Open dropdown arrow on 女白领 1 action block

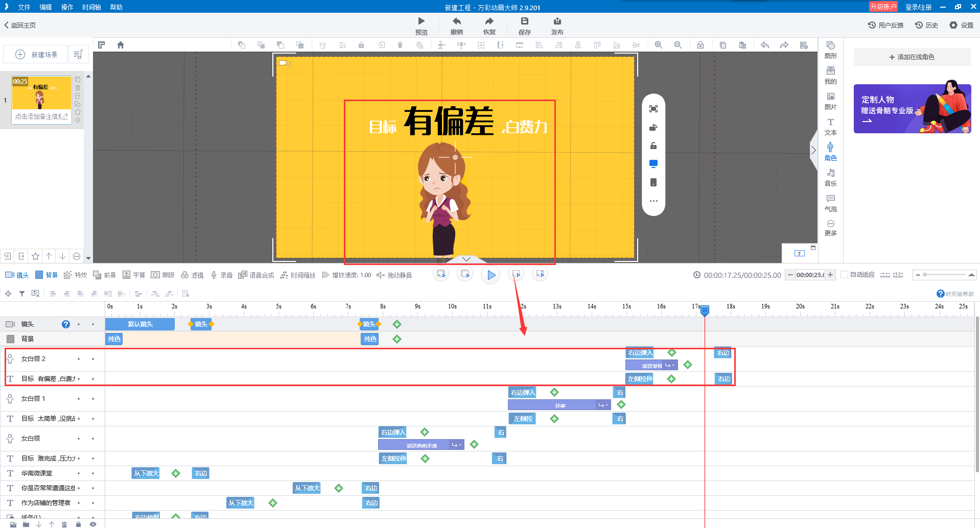coord(606,405)
